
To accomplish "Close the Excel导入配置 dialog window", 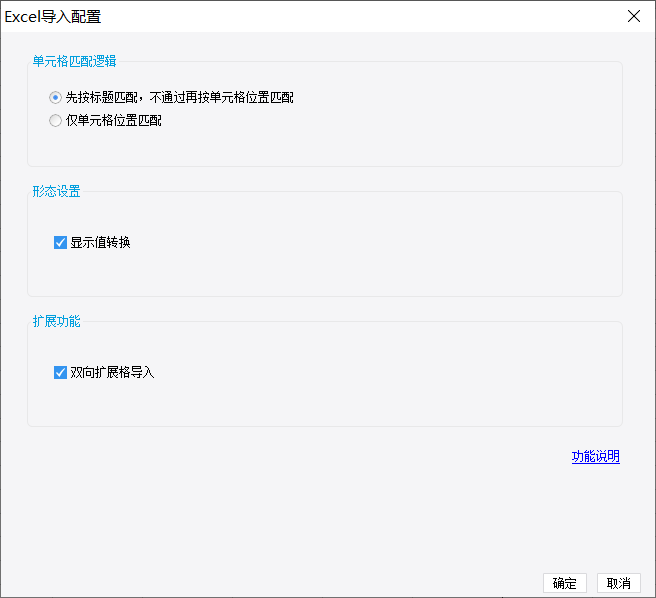I will point(634,16).
